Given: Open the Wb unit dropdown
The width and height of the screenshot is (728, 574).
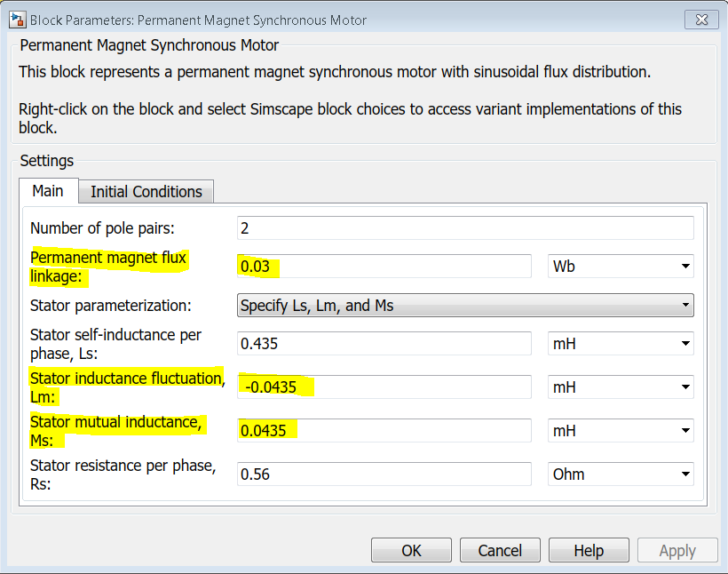Looking at the screenshot, I should pyautogui.click(x=621, y=266).
